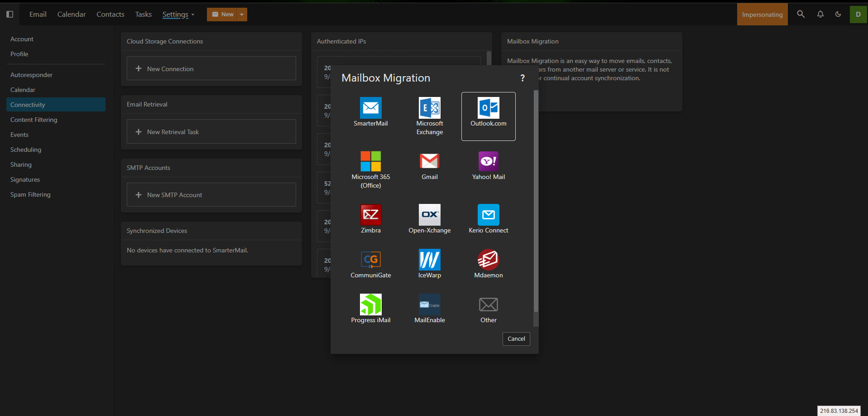Toggle the sidebar panel icon
868x416 pixels.
click(10, 15)
